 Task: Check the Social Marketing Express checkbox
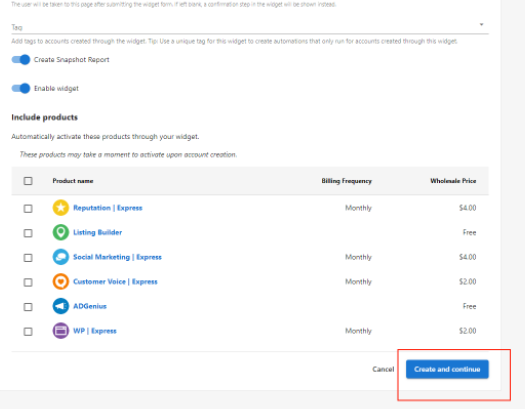[28, 258]
